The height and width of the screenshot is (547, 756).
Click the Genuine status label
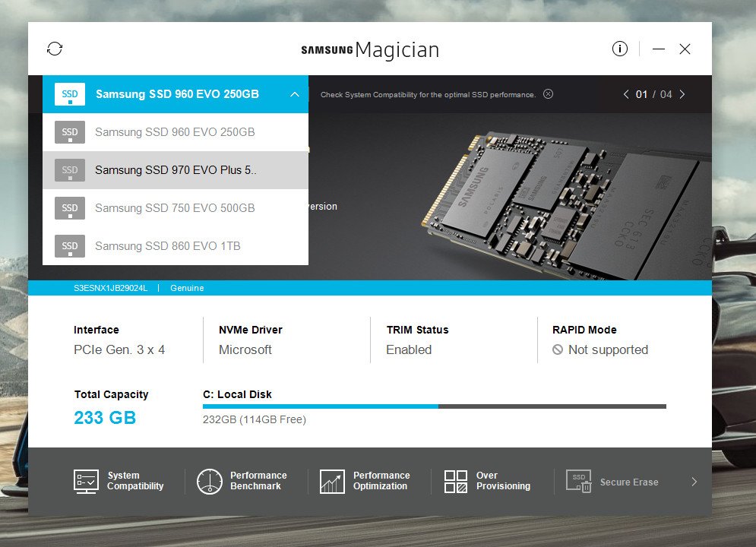187,288
